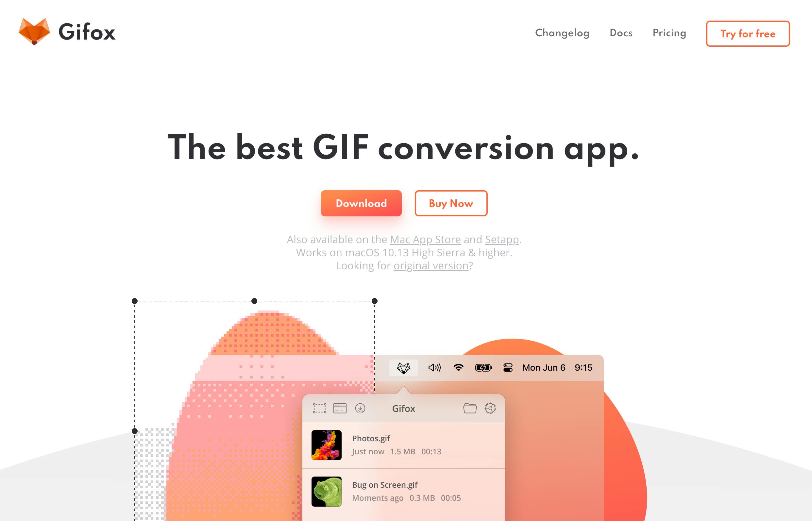The image size is (812, 521).
Task: Click the screen region selection icon
Action: click(320, 409)
